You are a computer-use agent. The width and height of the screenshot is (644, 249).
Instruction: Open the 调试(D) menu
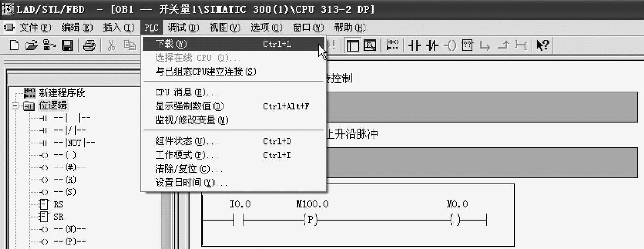tap(183, 28)
